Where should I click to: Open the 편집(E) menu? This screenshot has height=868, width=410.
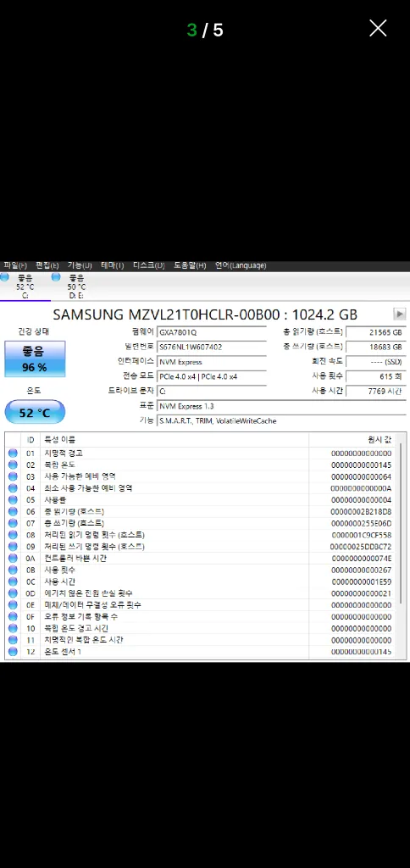[47, 265]
